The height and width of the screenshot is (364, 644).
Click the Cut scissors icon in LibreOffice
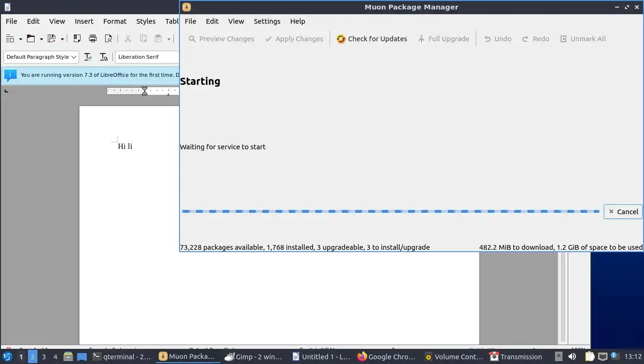127,39
